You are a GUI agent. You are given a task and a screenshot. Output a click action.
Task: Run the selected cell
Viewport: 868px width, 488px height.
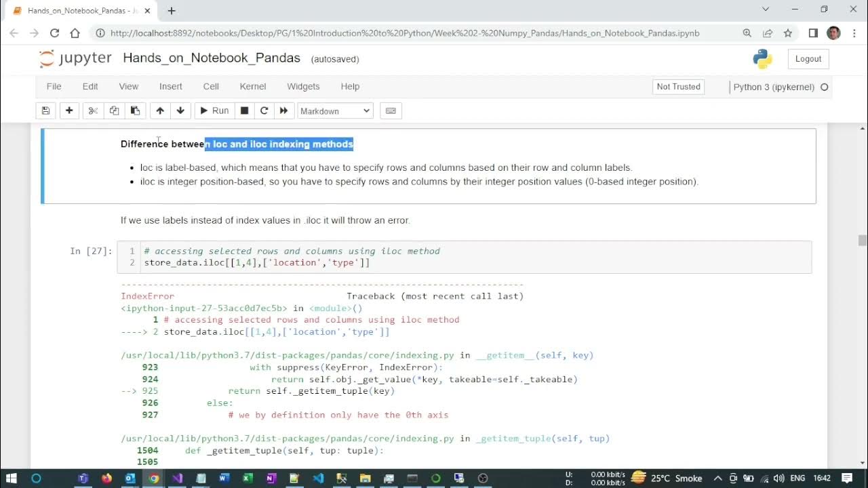(214, 110)
